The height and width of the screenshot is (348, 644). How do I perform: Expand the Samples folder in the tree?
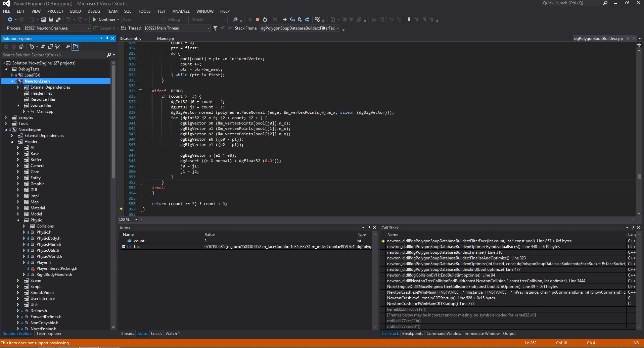pos(6,117)
